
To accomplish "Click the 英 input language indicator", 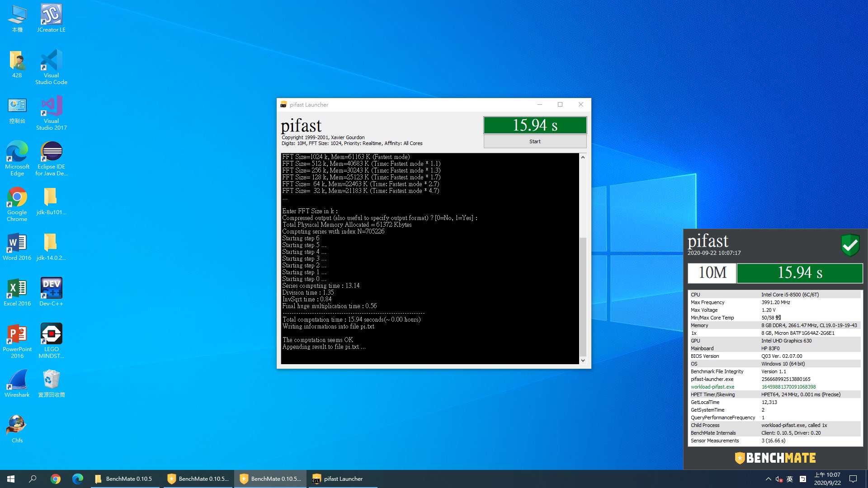I will 790,479.
